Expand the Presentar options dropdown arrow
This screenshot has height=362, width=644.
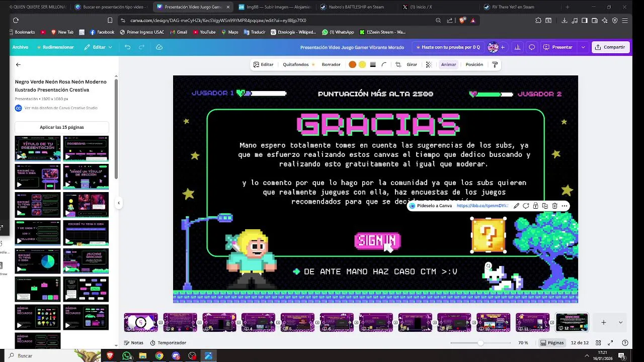click(583, 47)
